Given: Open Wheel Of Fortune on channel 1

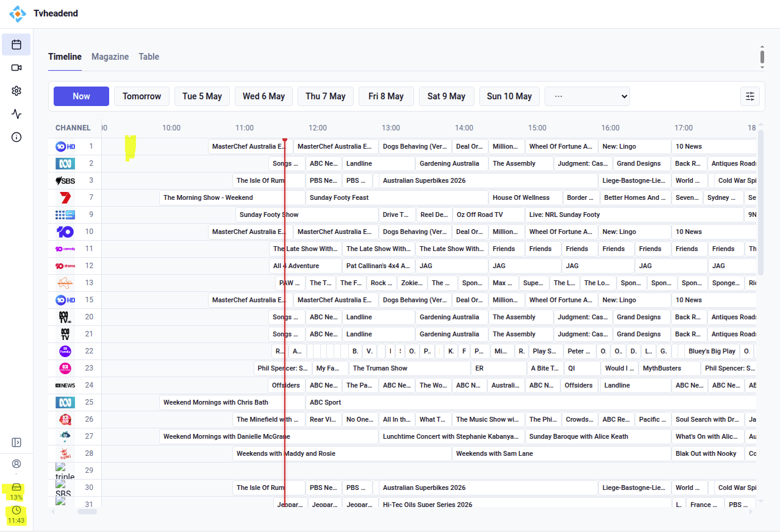Looking at the screenshot, I should 562,146.
